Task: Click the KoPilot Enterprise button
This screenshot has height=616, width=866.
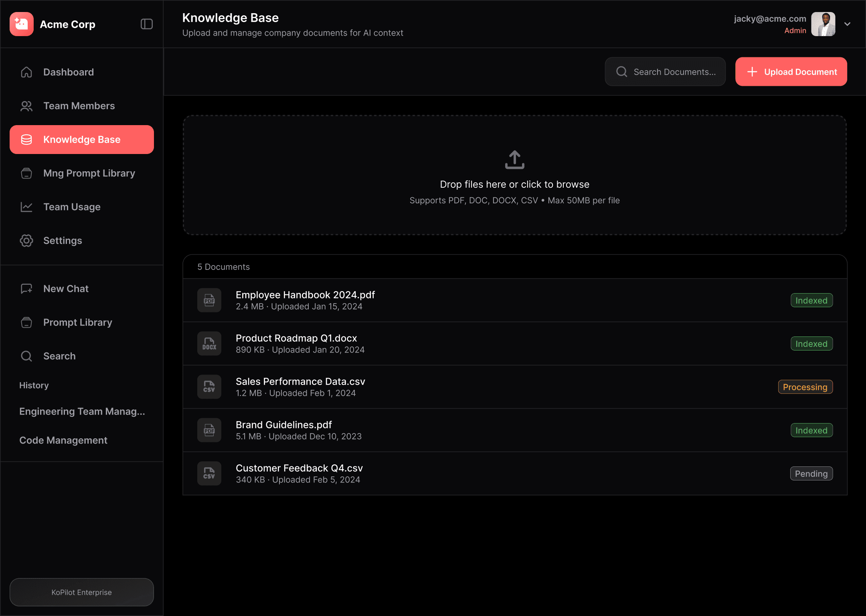Action: (x=82, y=592)
